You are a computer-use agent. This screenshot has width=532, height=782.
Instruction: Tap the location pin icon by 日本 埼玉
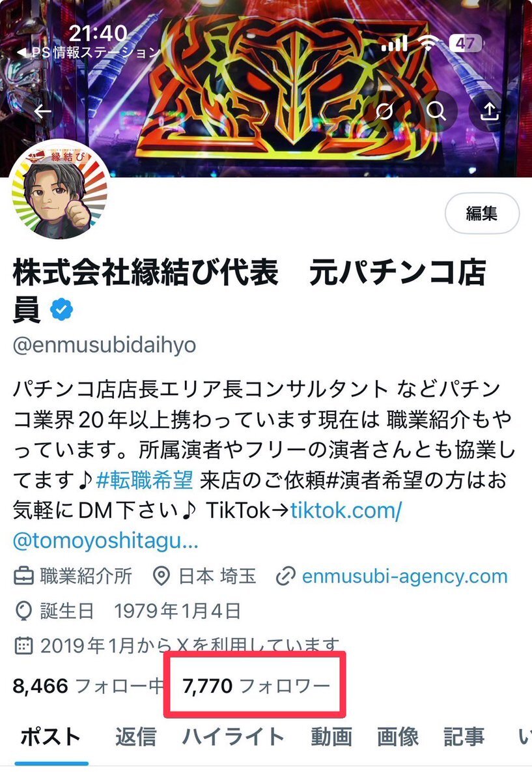tap(160, 576)
